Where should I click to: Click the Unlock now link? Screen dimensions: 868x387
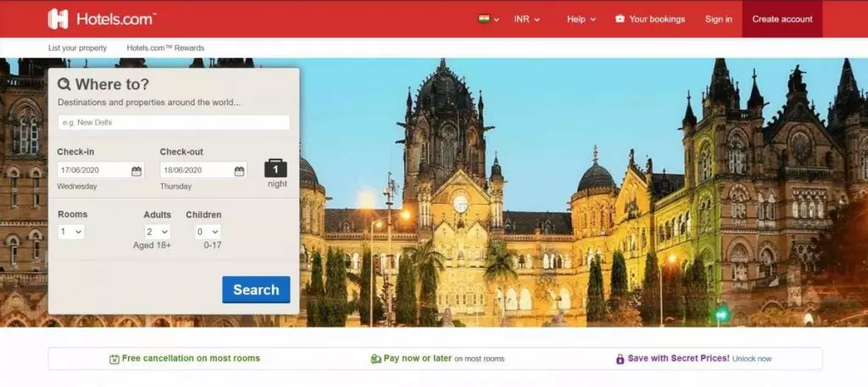point(752,359)
